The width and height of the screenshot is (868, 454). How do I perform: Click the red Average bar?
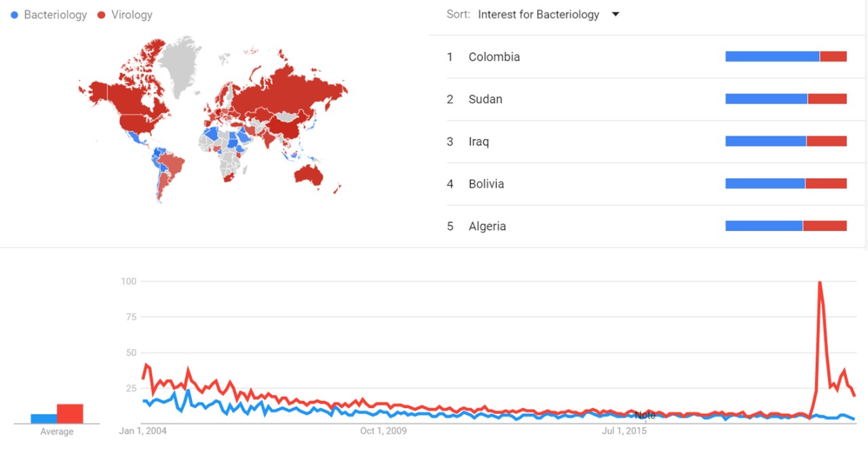click(x=70, y=413)
